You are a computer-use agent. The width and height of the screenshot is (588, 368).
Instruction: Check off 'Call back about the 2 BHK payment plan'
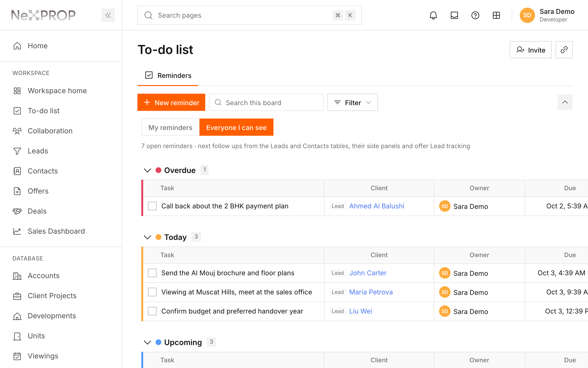[152, 206]
